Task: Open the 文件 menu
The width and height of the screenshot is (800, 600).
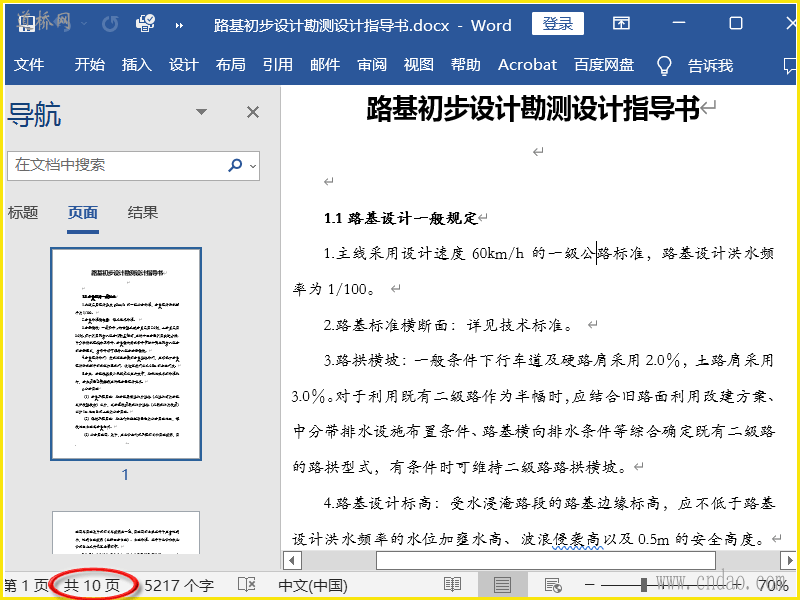Action: (29, 65)
